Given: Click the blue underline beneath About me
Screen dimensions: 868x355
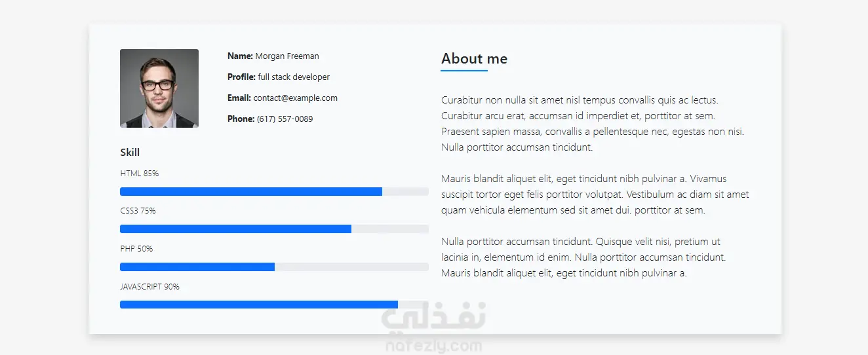Looking at the screenshot, I should tap(464, 70).
